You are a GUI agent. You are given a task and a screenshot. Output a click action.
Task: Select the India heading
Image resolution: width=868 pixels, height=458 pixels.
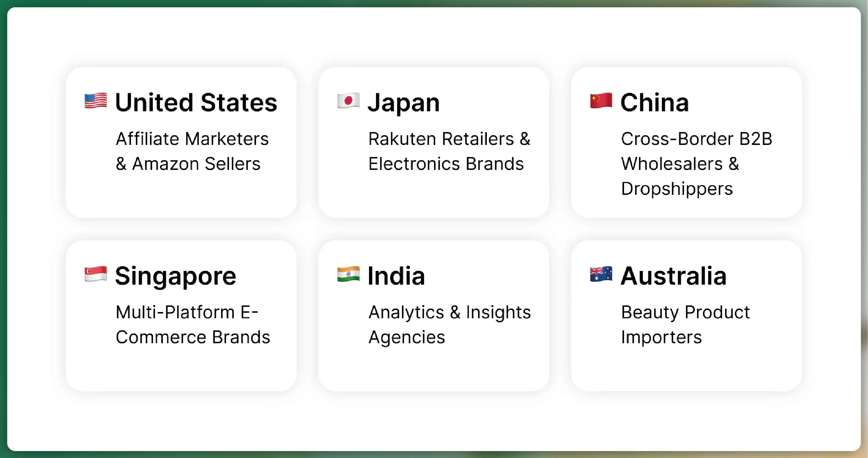pos(396,276)
